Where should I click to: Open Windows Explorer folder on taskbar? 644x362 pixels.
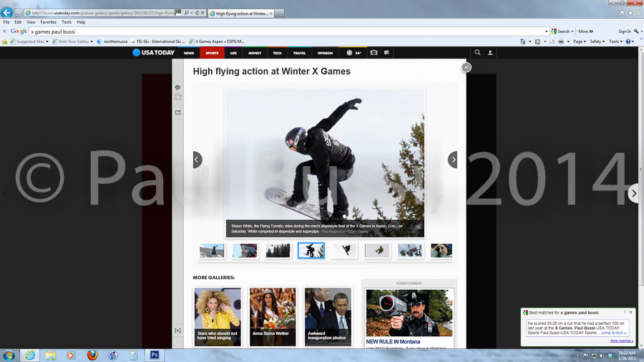click(x=51, y=355)
